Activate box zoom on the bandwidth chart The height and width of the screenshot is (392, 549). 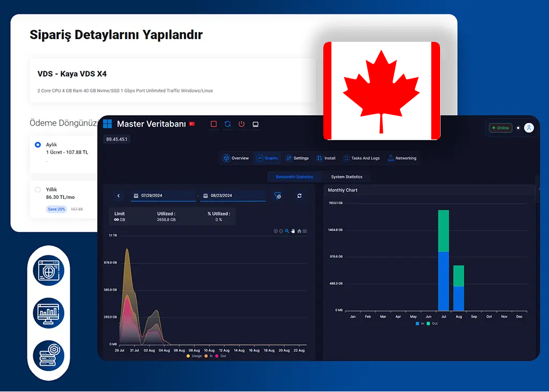coord(287,231)
